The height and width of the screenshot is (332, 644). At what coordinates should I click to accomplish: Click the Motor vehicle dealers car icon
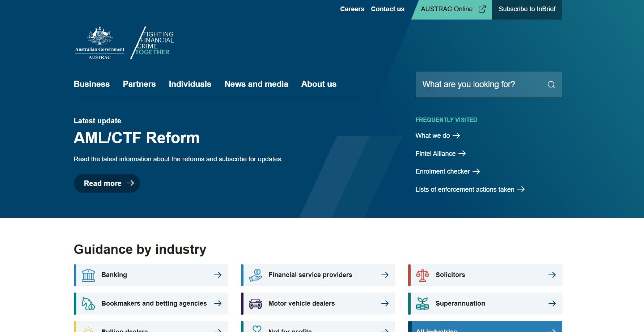click(255, 304)
